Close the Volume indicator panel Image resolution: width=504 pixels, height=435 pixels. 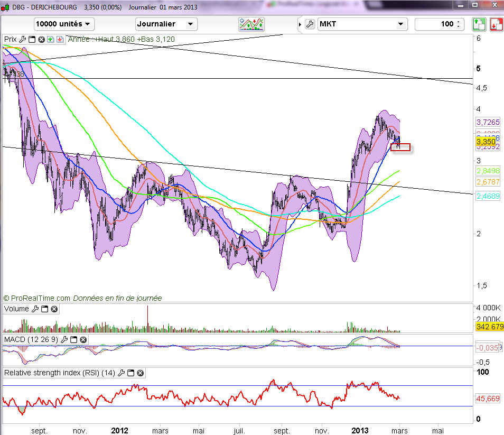click(54, 309)
